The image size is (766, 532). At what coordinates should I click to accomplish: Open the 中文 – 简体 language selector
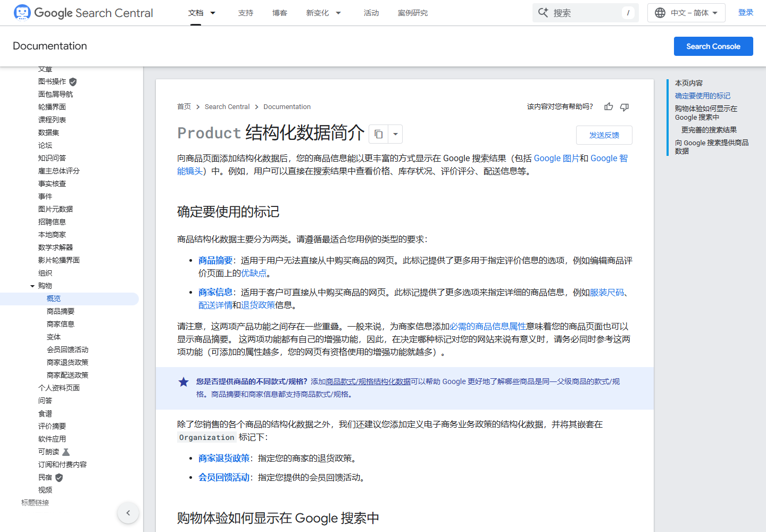(686, 13)
